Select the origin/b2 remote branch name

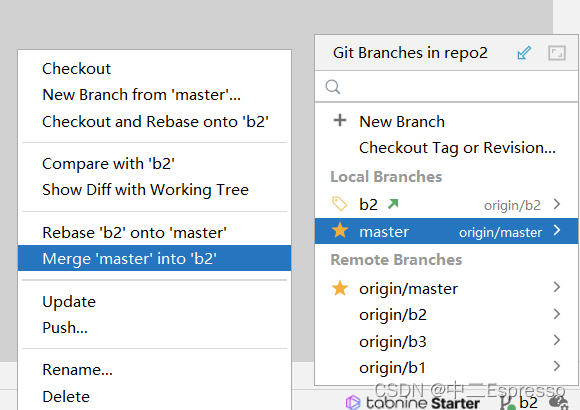coord(393,315)
